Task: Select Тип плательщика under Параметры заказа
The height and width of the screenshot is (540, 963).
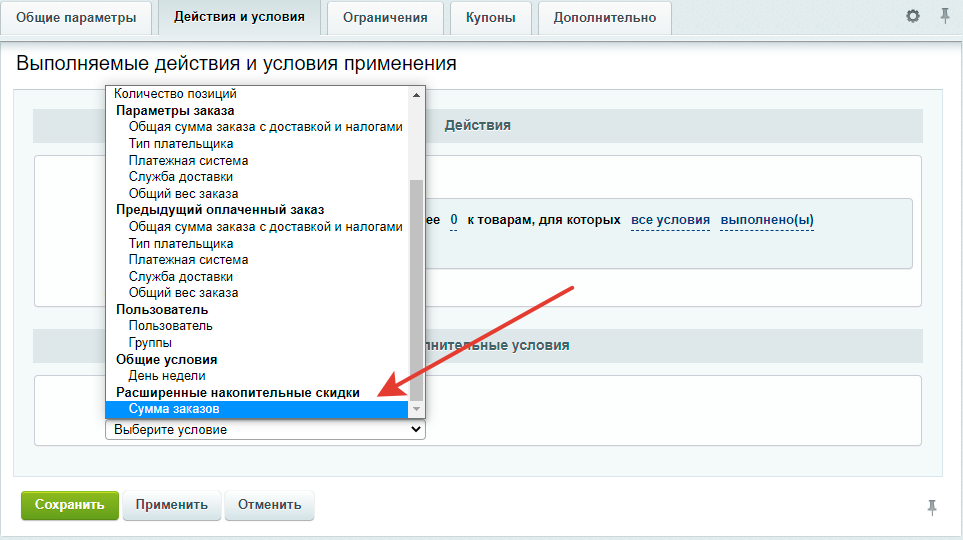Action: tap(257, 144)
